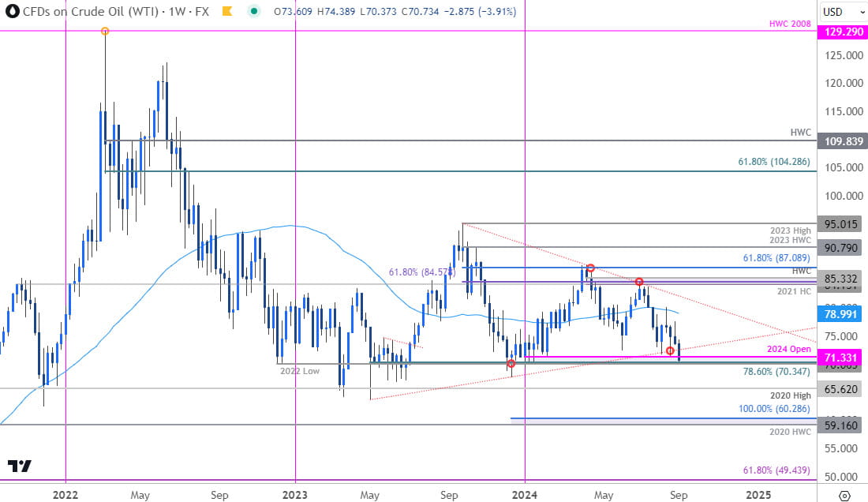The height and width of the screenshot is (502, 868).
Task: Select the 61.80% (49.439) retracement label
Action: click(x=776, y=470)
